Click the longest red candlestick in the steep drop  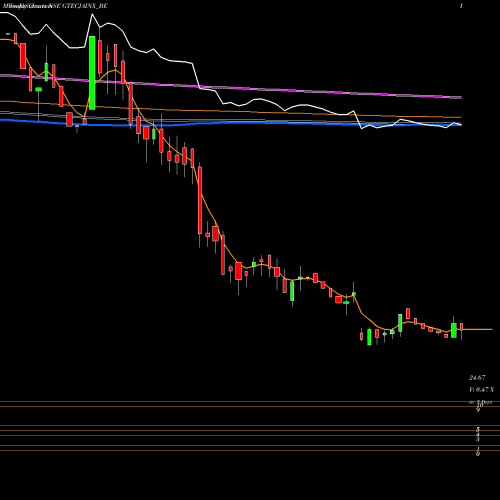[x=200, y=200]
